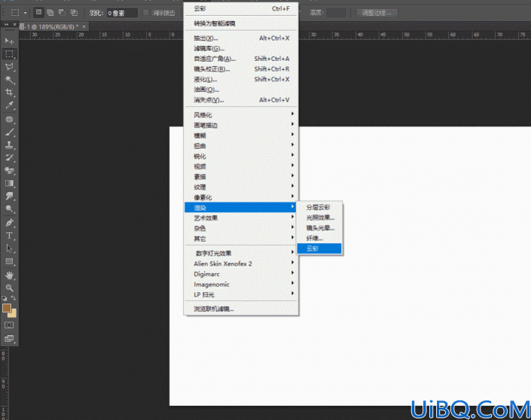Screen dimensions: 531x420
Task: Select the Healing Brush tool
Action: [x=9, y=120]
